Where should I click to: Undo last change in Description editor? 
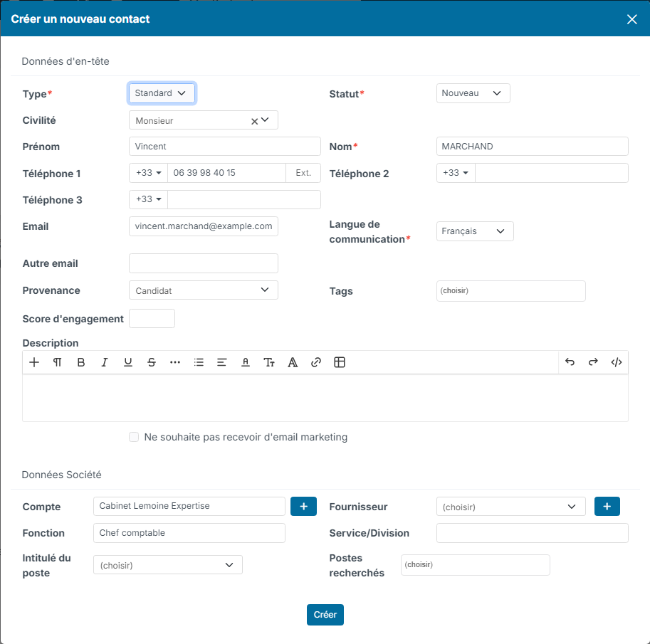tap(570, 362)
